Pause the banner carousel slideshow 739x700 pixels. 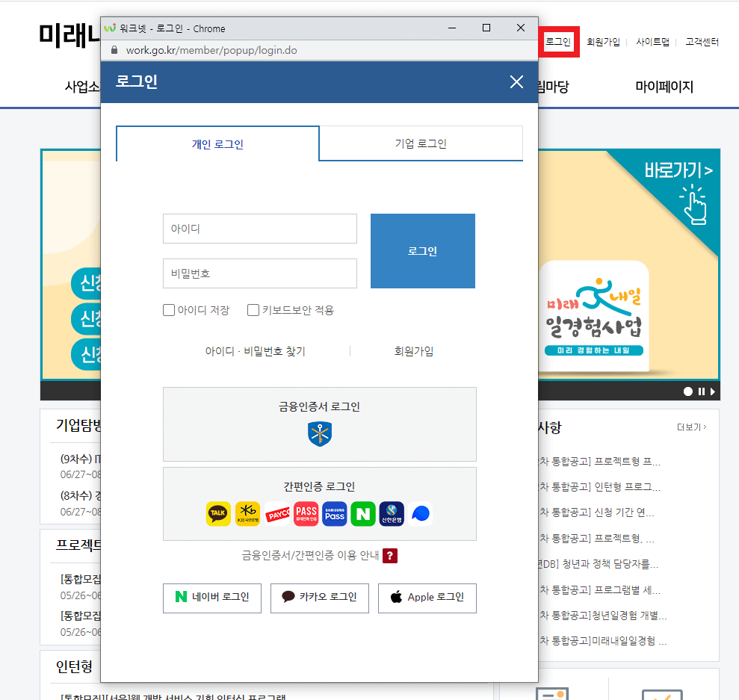click(701, 391)
